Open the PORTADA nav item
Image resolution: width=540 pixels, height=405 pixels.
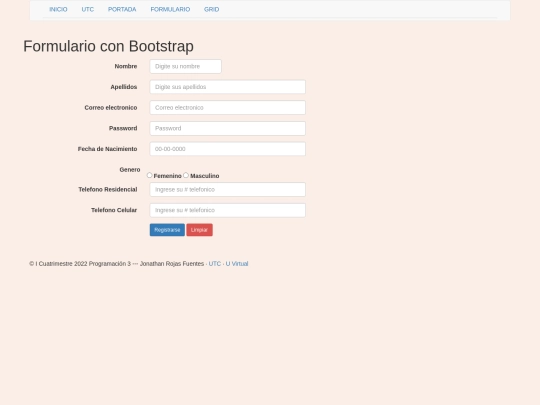[122, 9]
